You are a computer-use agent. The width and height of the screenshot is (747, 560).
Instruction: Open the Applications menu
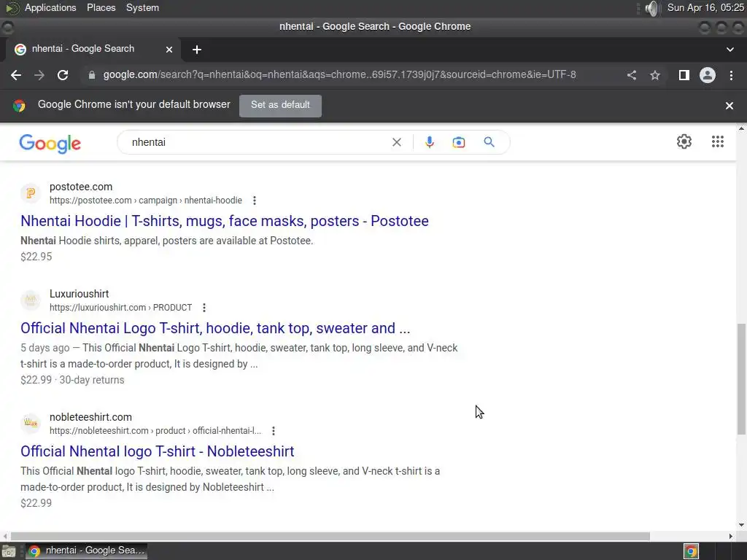(x=50, y=7)
